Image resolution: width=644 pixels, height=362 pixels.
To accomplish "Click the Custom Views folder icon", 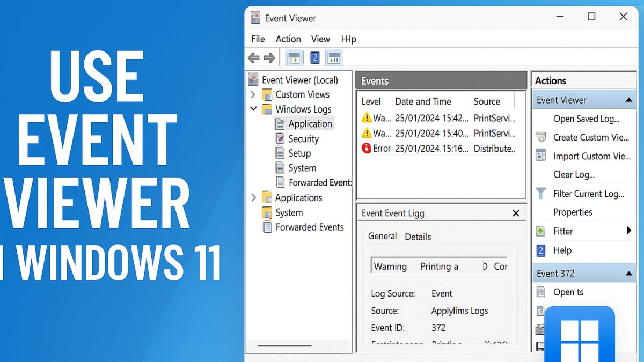I will [x=267, y=95].
